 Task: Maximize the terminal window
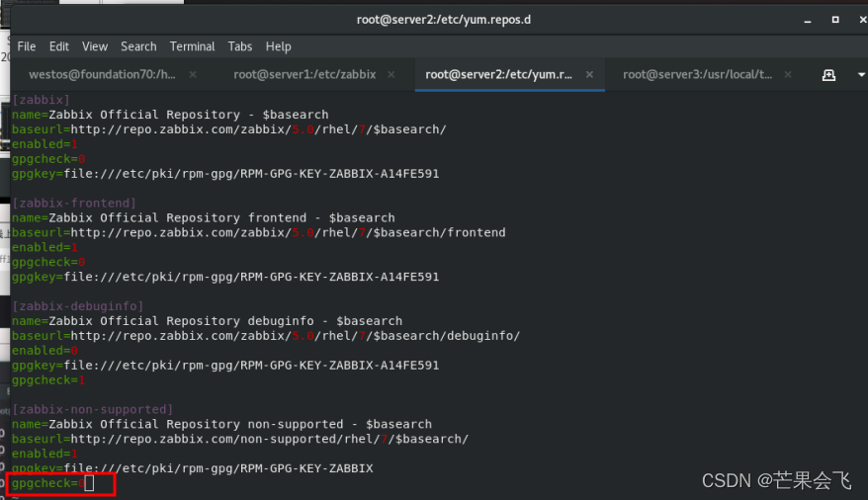(835, 20)
